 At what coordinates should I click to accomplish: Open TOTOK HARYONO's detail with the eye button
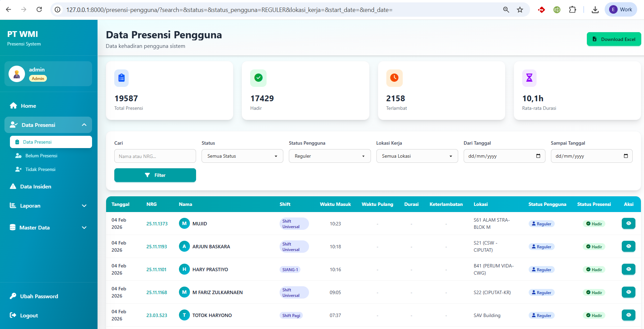point(628,315)
